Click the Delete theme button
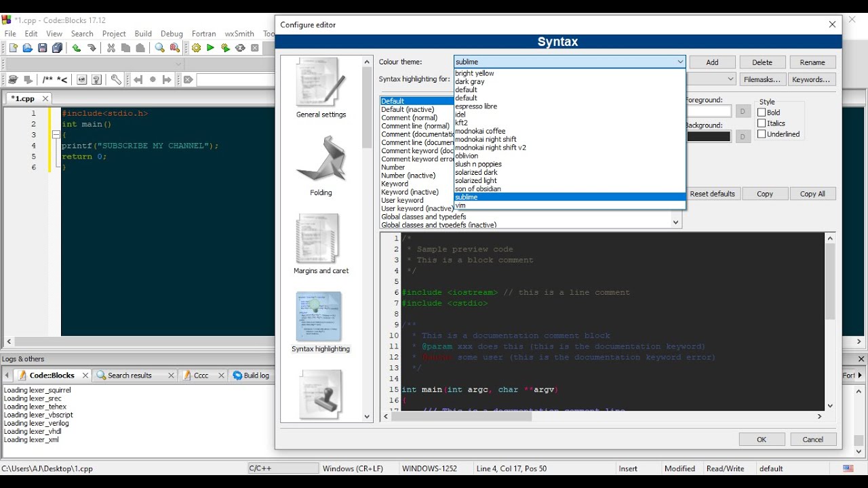This screenshot has width=868, height=488. coord(762,62)
